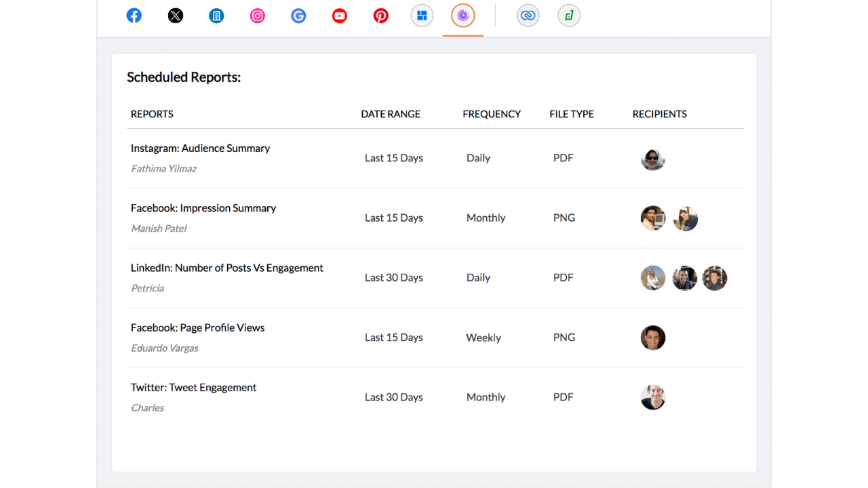Open the Google Business Profile channel icon
Screen dimensions: 868x488
click(x=298, y=15)
